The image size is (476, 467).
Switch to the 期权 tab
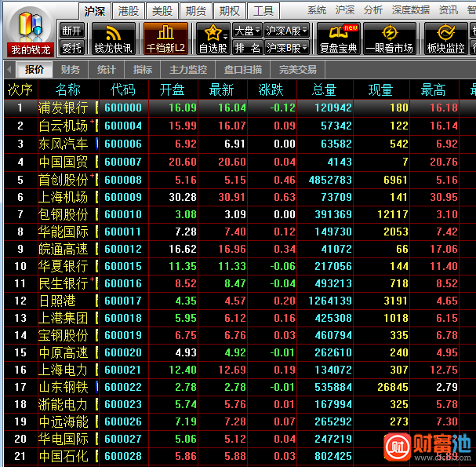coord(230,11)
